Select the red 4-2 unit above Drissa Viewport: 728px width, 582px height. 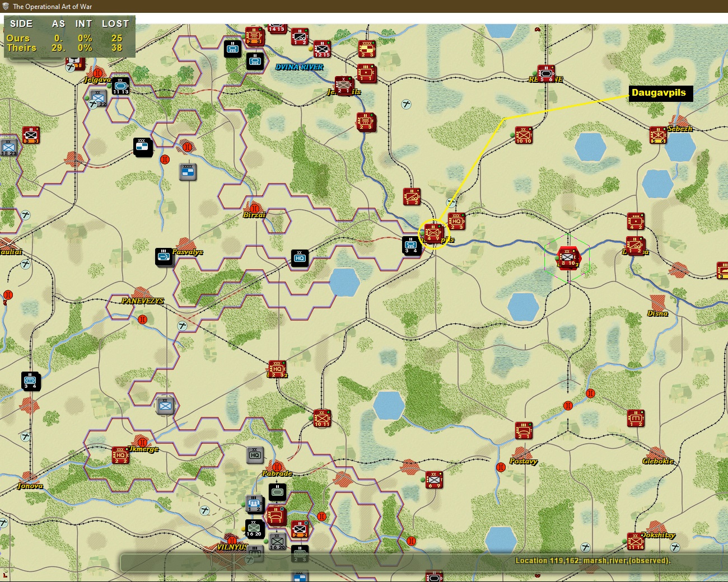click(x=636, y=221)
